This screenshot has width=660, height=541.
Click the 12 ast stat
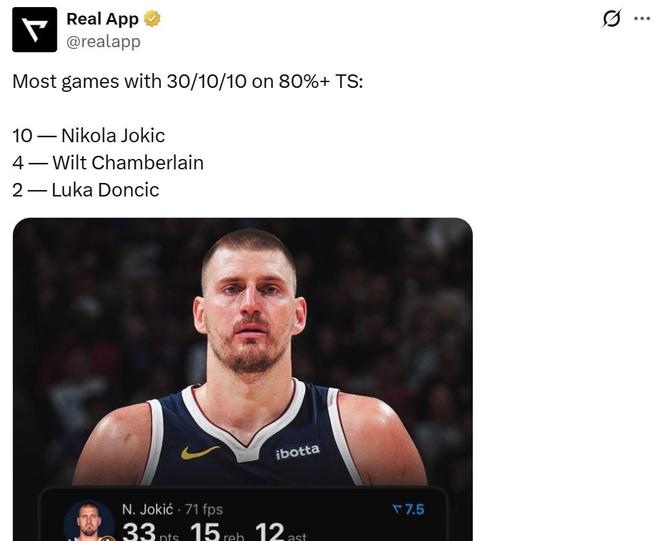pos(281,532)
